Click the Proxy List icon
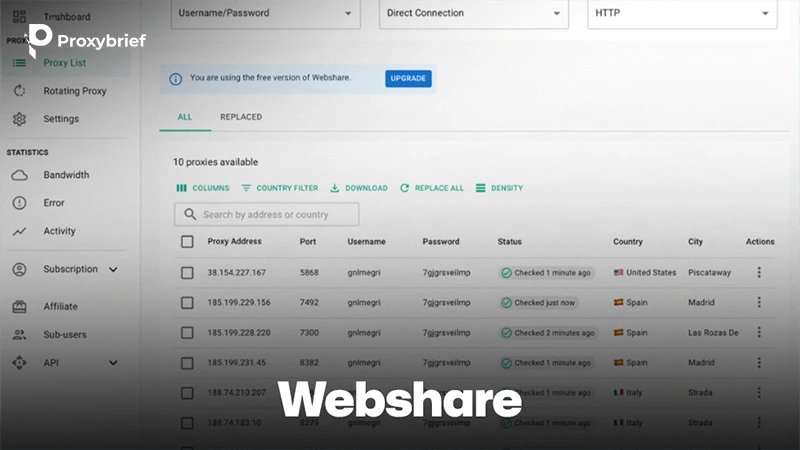The image size is (800, 450). coord(19,63)
